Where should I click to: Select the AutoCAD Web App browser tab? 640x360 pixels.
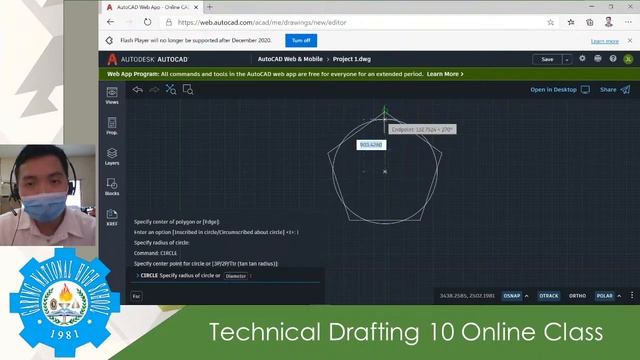(152, 7)
